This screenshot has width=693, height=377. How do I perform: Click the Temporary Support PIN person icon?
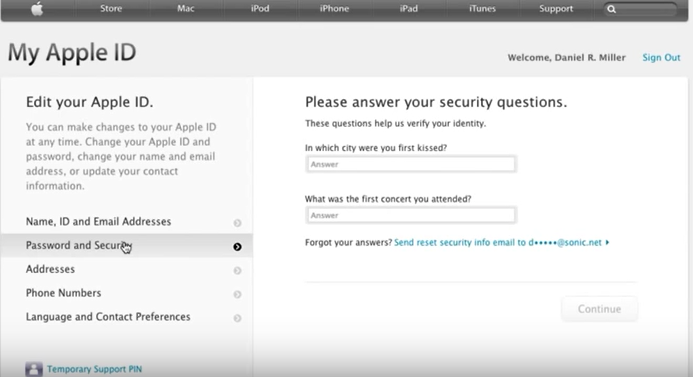click(34, 369)
